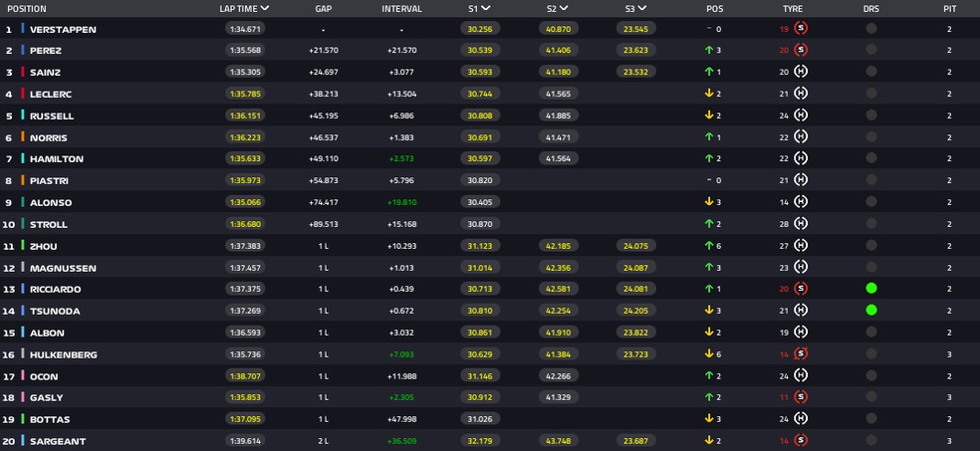Select driver SARGEANT
Screen dimensions: 980x451
pos(58,441)
